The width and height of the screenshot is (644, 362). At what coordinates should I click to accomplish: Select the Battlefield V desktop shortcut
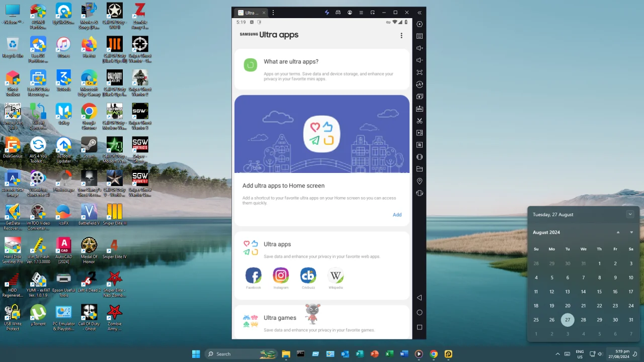click(89, 215)
